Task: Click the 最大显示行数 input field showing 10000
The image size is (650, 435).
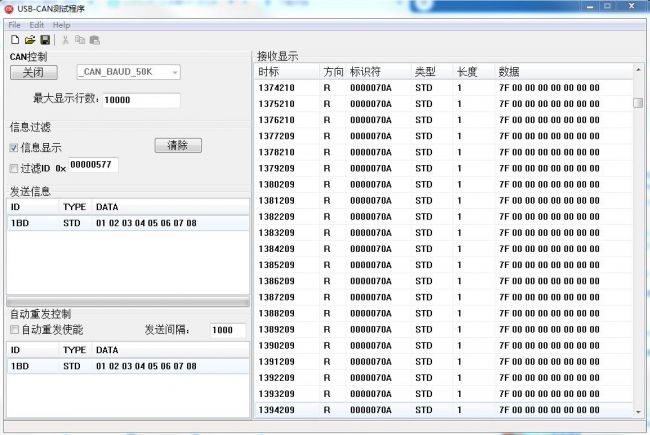Action: (141, 100)
